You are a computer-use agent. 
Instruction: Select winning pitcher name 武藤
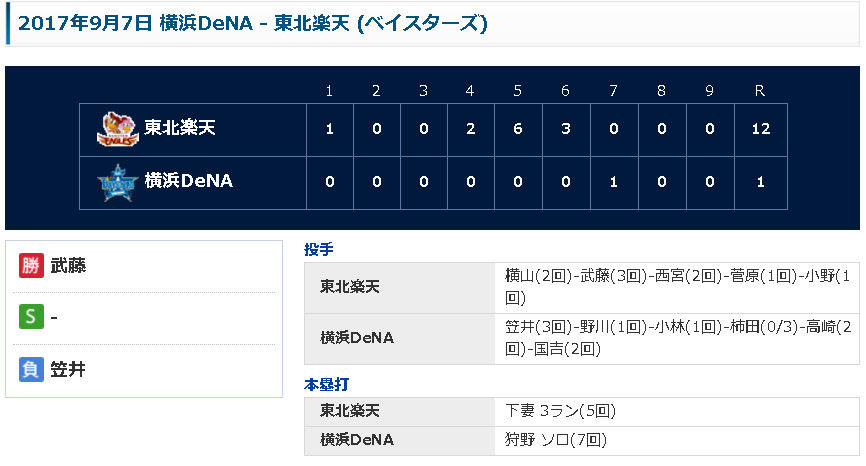tap(68, 265)
